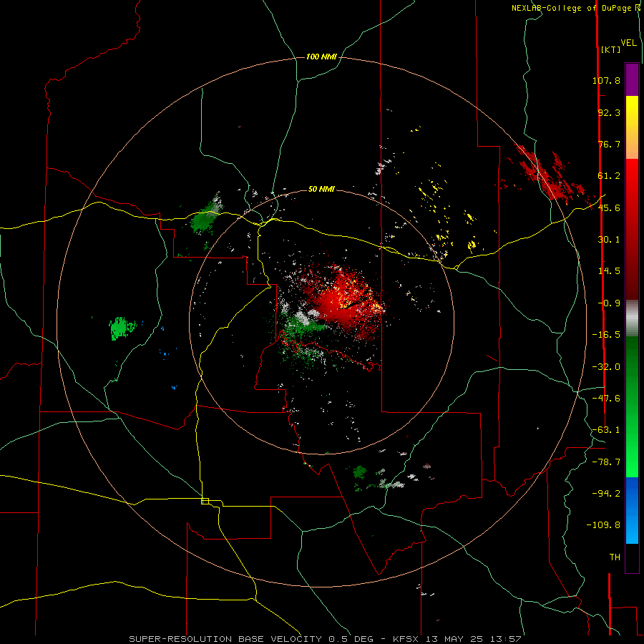Viewport: 644px width, 644px height.
Task: Click the -47.6 scale value
Action: point(606,399)
